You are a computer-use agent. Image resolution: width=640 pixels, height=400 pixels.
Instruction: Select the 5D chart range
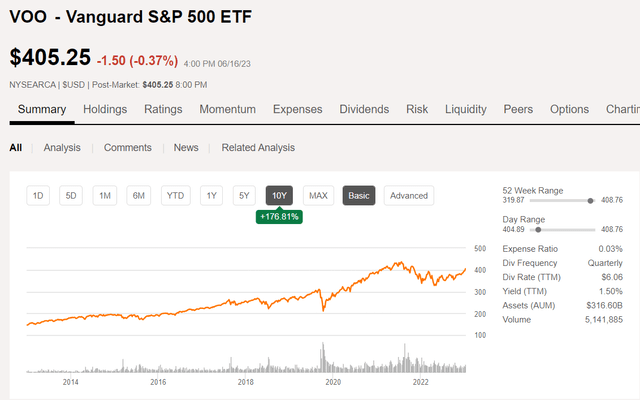point(71,196)
